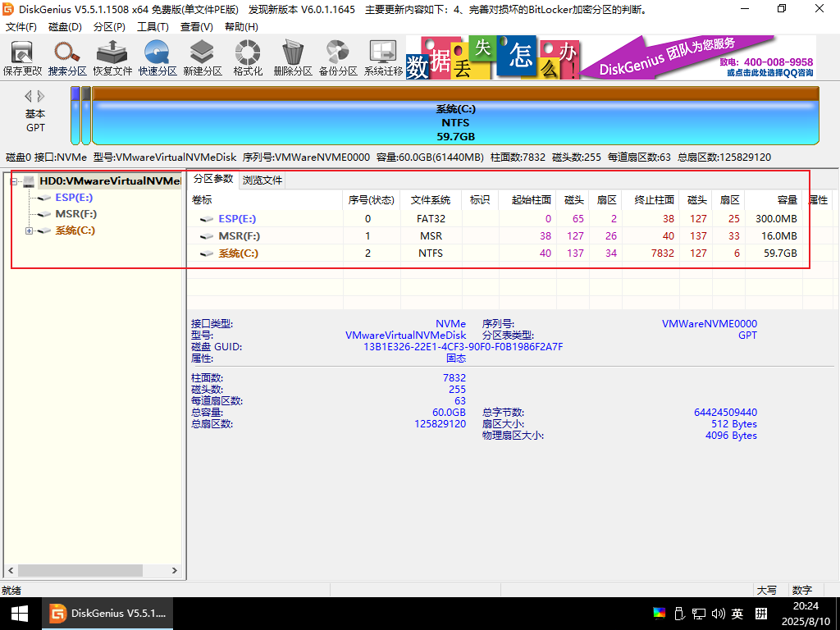Viewport: 840px width, 630px height.
Task: Click the 系统(C:) drive icon in partition table
Action: tap(207, 253)
